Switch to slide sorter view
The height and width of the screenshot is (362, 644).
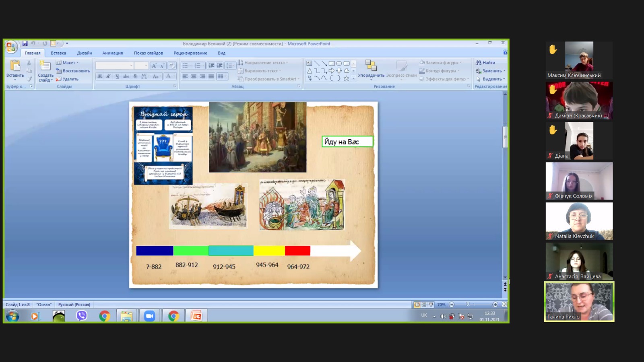pyautogui.click(x=424, y=305)
